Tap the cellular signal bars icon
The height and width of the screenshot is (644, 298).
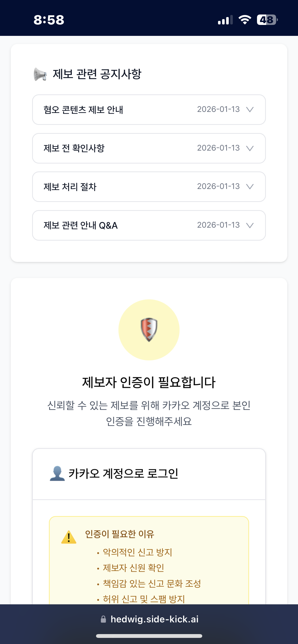click(225, 20)
